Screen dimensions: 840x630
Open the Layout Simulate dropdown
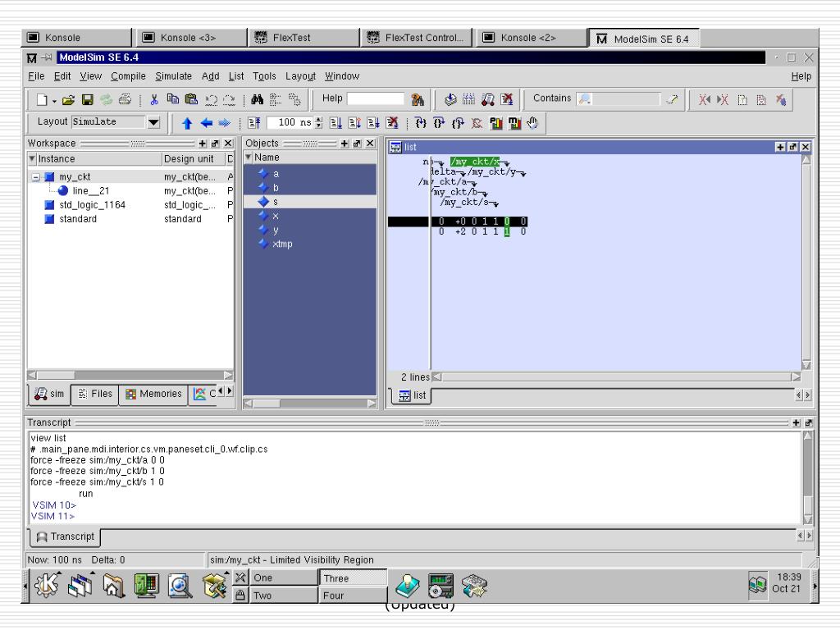[153, 122]
